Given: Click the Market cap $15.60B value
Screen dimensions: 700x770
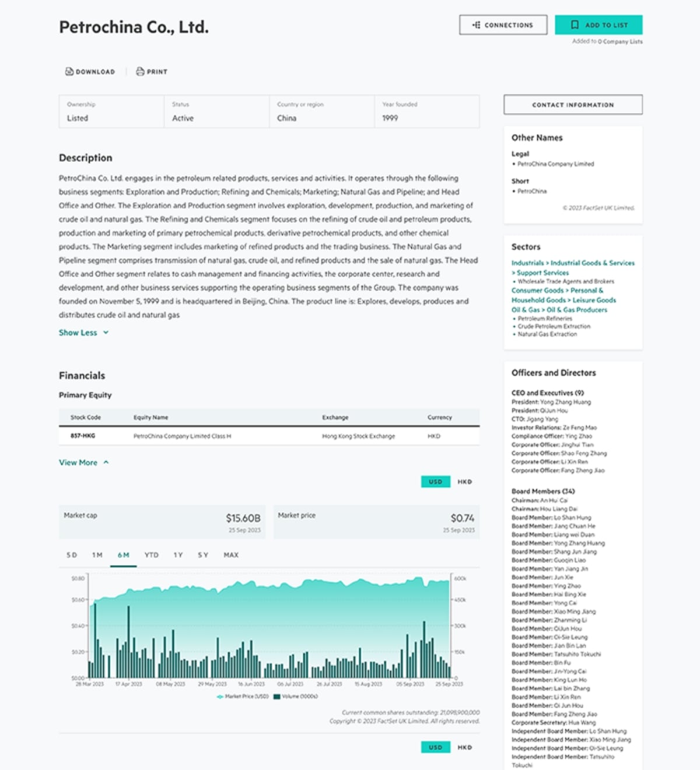Looking at the screenshot, I should (243, 518).
